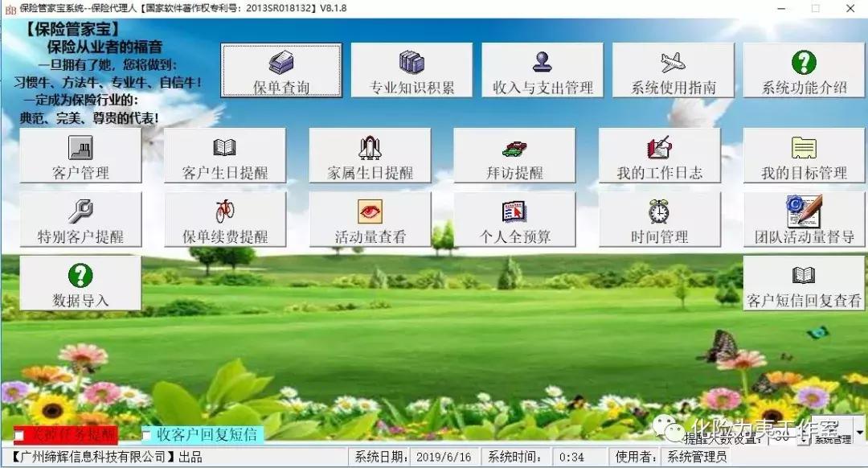Open 拜访提醒 visit reminder with car icon
The image size is (868, 468).
pos(514,155)
